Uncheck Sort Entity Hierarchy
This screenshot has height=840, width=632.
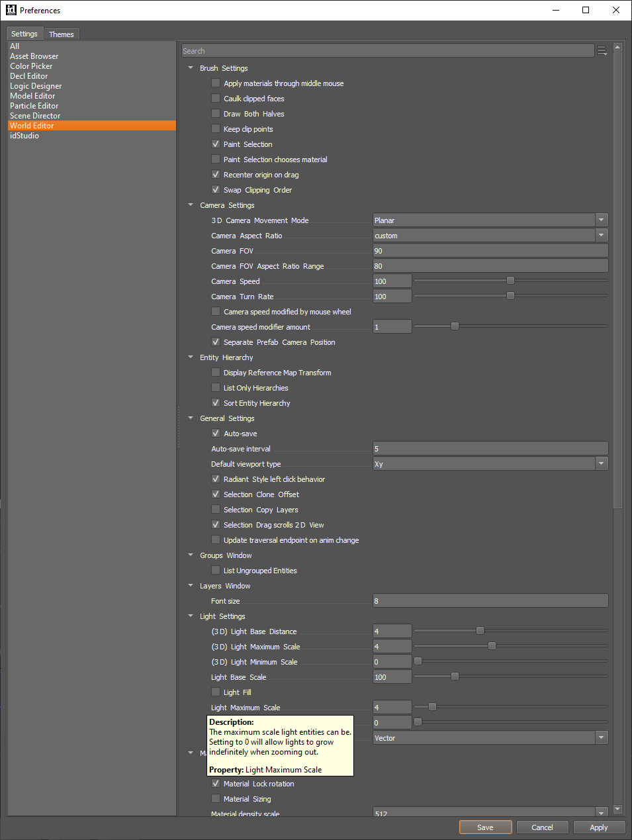tap(216, 402)
